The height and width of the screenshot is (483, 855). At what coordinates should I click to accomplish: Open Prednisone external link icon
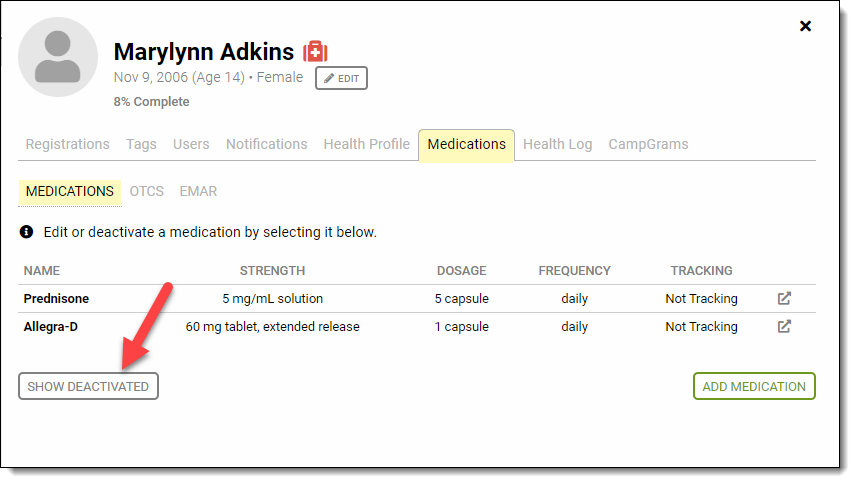click(785, 298)
